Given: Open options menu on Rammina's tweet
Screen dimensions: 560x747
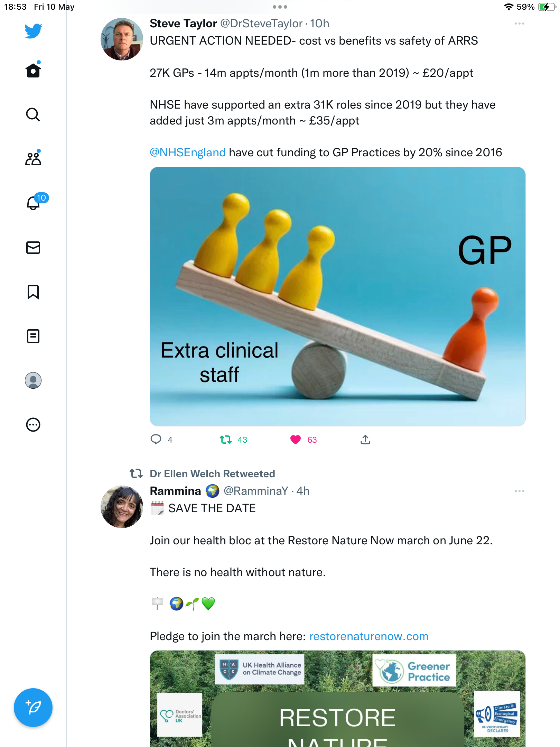Looking at the screenshot, I should pyautogui.click(x=520, y=491).
